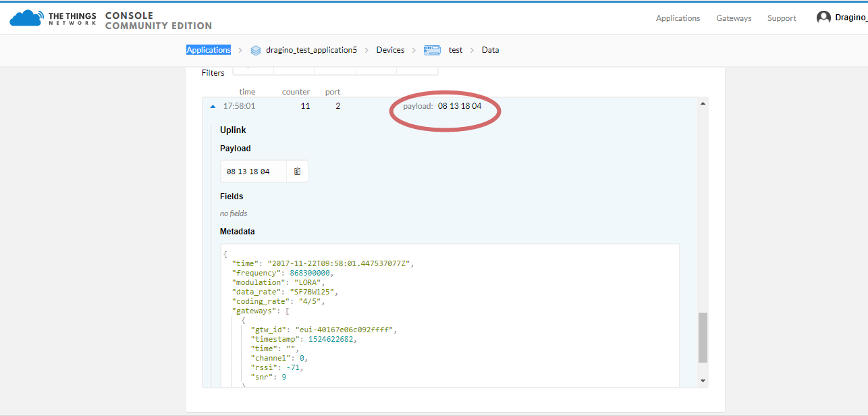Click the scrollbar down arrow
The height and width of the screenshot is (416, 868).
click(x=703, y=382)
